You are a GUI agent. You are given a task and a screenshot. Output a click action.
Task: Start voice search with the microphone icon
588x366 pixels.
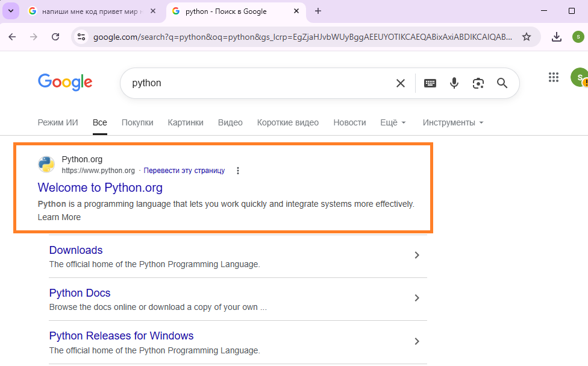pos(454,83)
